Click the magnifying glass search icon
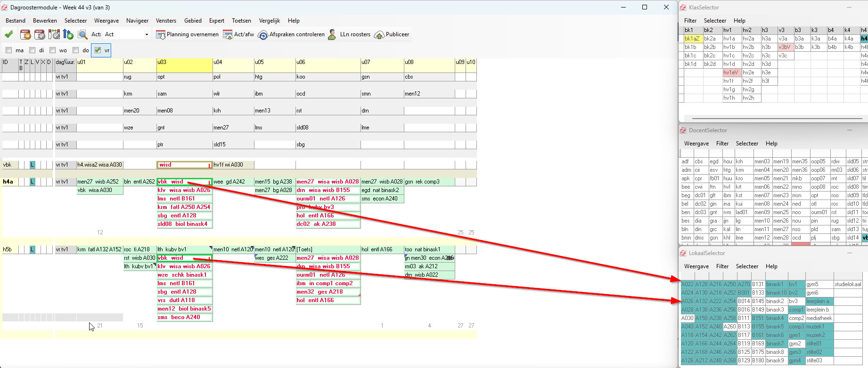This screenshot has width=868, height=368. point(82,34)
